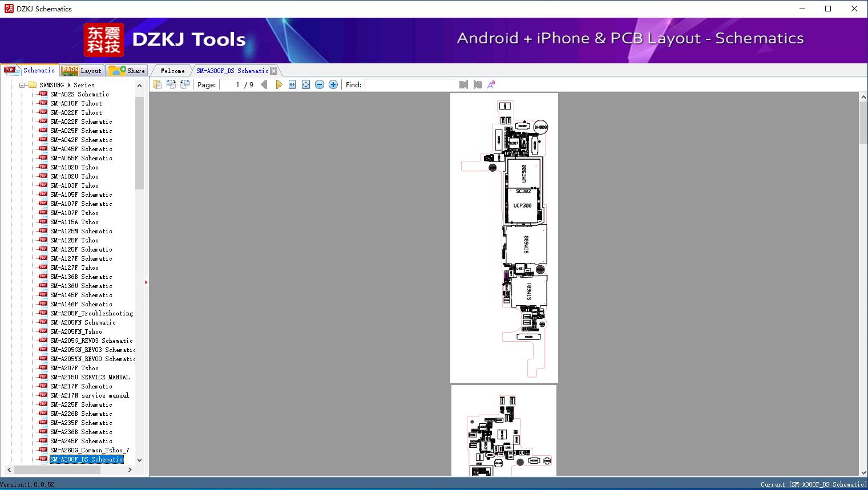Fit the page to width

(x=292, y=84)
